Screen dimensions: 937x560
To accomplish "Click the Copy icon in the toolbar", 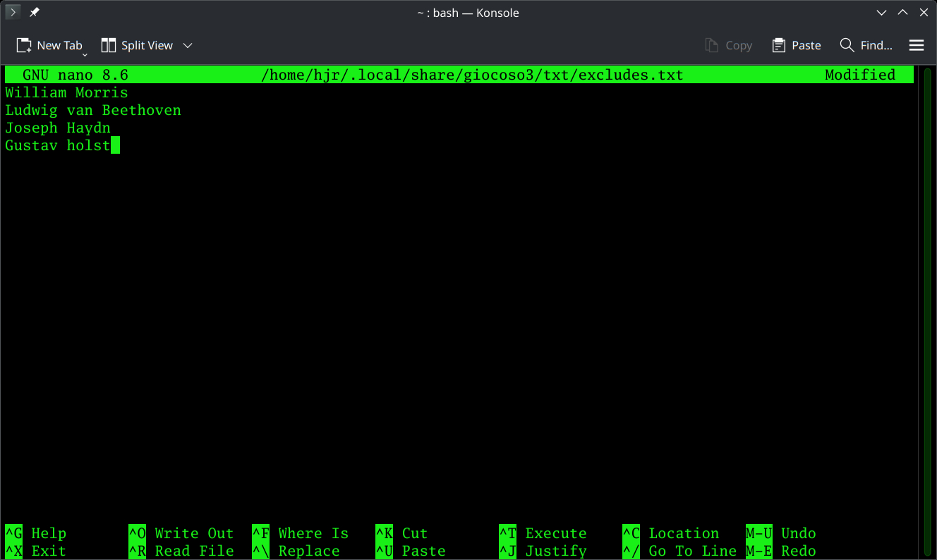I will (x=712, y=44).
